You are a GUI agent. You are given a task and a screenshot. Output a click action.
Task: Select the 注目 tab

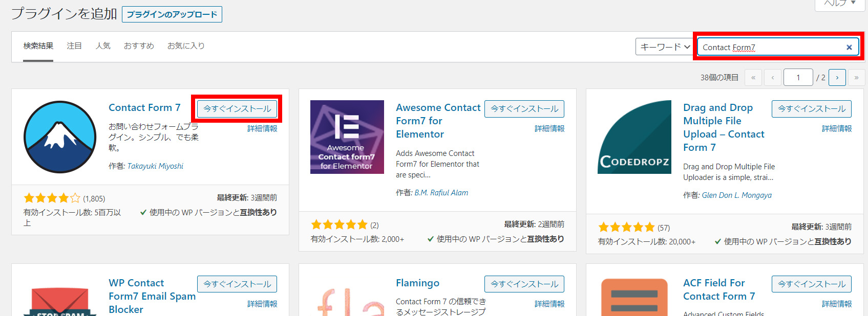pos(74,46)
